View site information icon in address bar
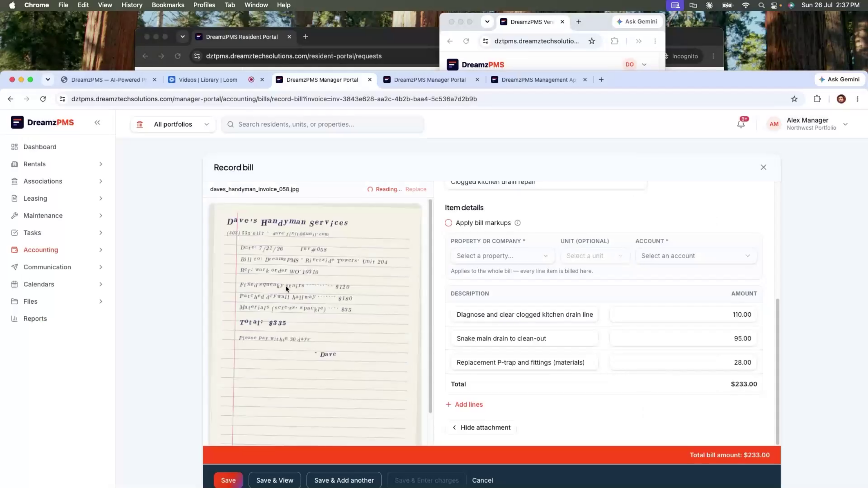868x488 pixels. 62,99
